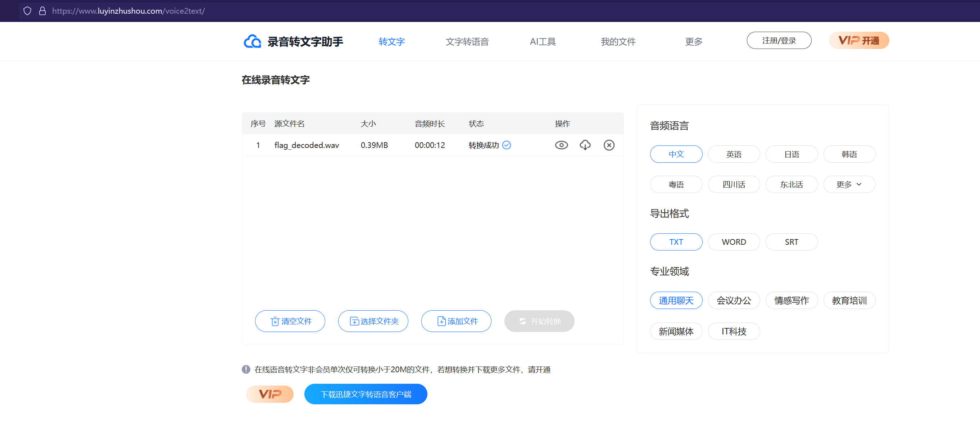This screenshot has width=980, height=423.
Task: Select 会议办公 professional domain
Action: pos(734,300)
